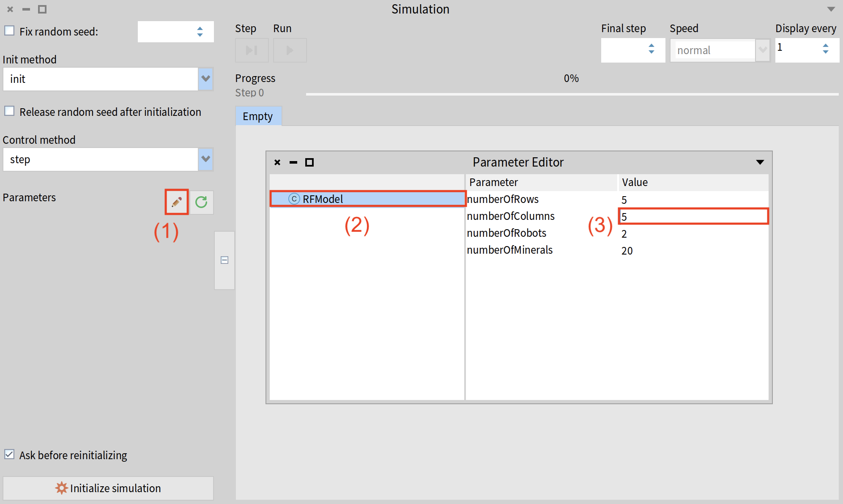The height and width of the screenshot is (504, 843).
Task: Toggle Release random seed after initialization
Action: pos(9,111)
